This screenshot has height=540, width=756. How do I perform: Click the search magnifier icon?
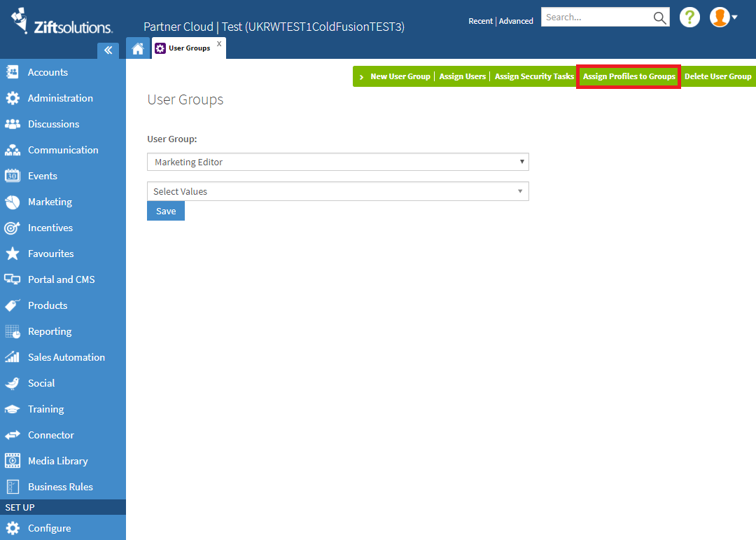point(659,18)
